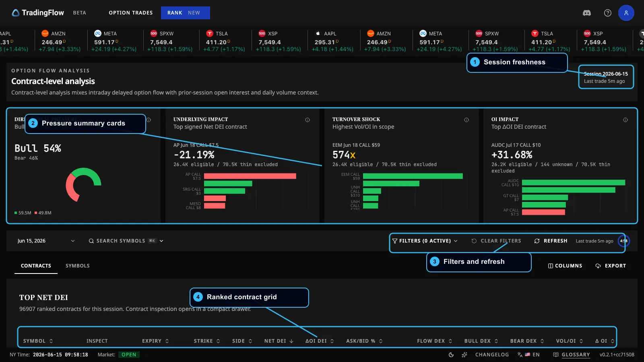Open the CHANGELOG link

pos(492,355)
